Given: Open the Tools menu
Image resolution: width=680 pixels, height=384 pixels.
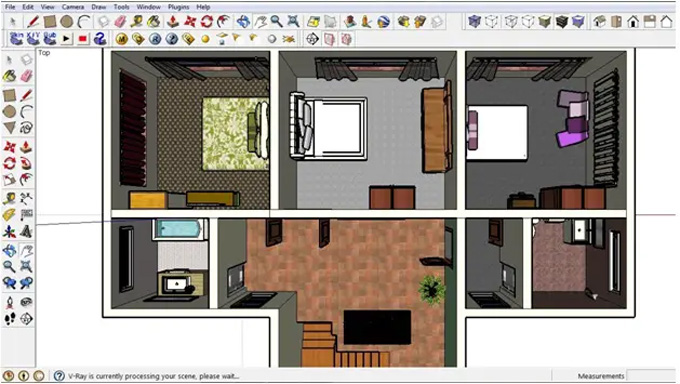Looking at the screenshot, I should pos(121,7).
